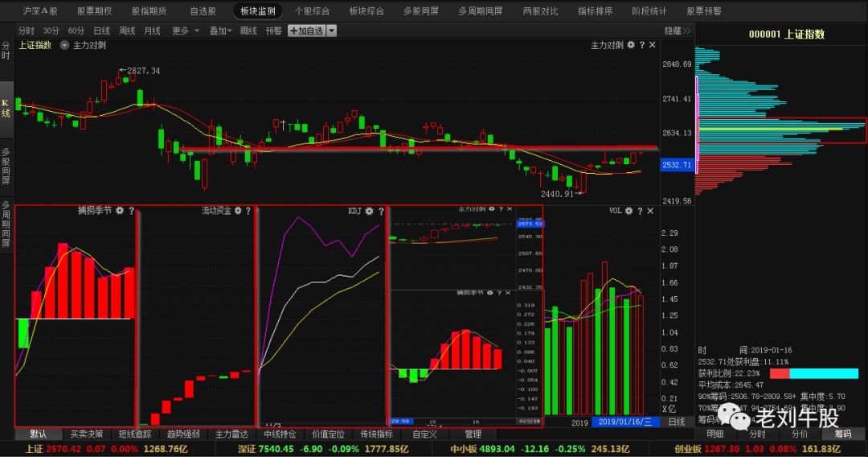Expand dropdown arrow beside 加自选

[332, 31]
